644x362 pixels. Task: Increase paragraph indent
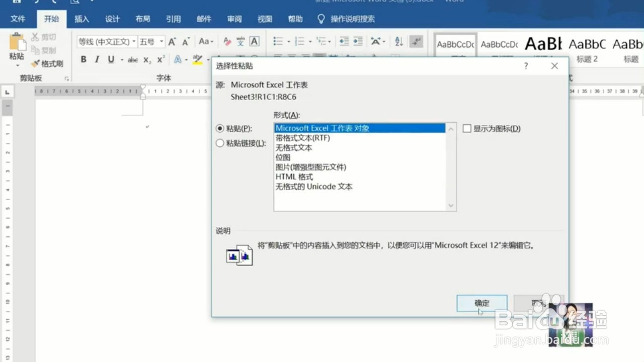pyautogui.click(x=358, y=42)
